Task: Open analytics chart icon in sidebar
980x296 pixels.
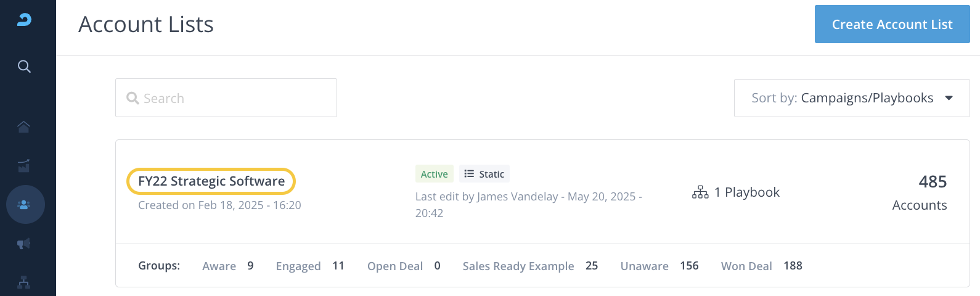Action: tap(23, 165)
